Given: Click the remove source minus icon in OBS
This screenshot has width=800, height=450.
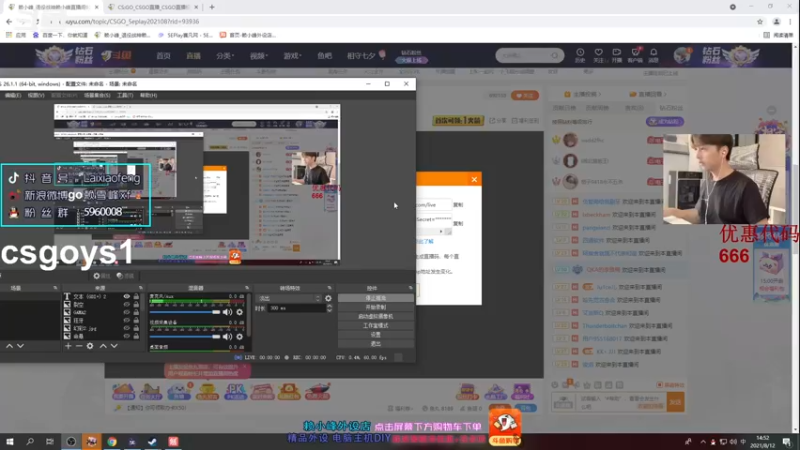Looking at the screenshot, I should click(x=79, y=346).
